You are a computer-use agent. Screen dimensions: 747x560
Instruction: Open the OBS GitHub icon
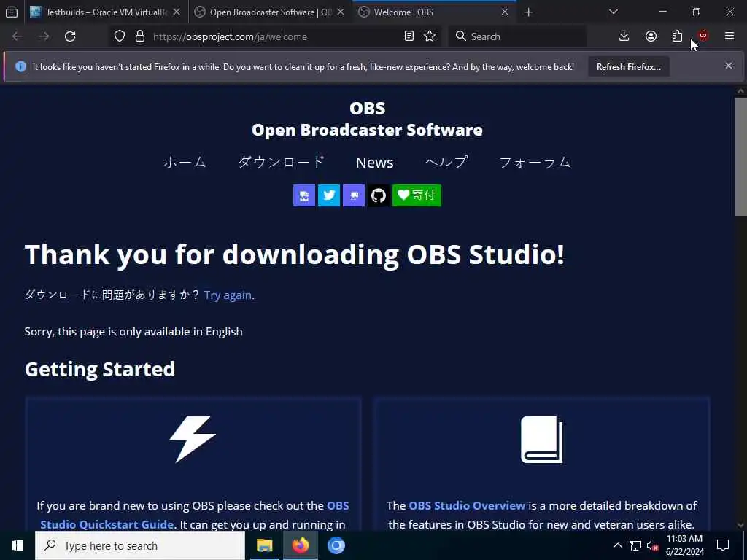379,195
